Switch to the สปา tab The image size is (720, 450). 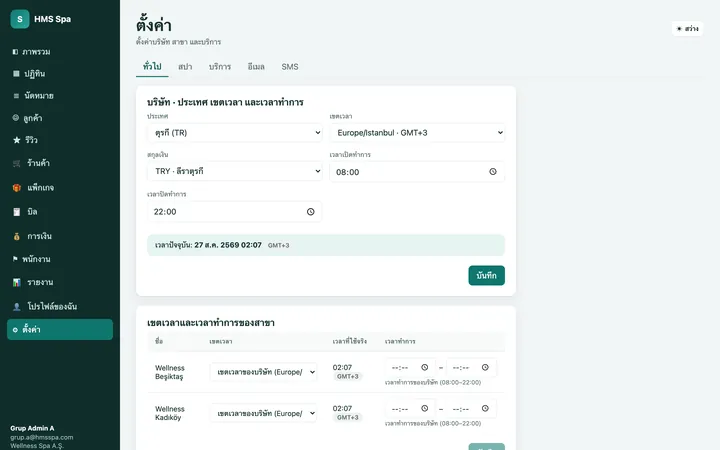185,67
